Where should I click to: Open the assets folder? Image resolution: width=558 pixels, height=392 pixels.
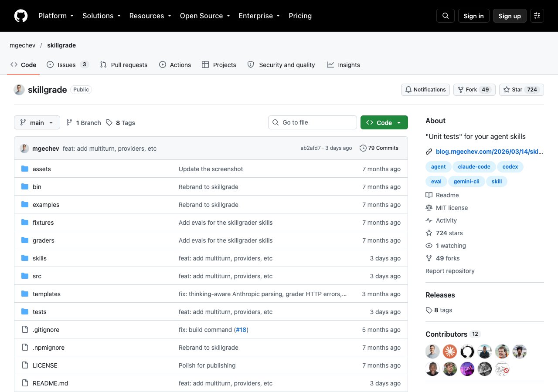tap(42, 169)
